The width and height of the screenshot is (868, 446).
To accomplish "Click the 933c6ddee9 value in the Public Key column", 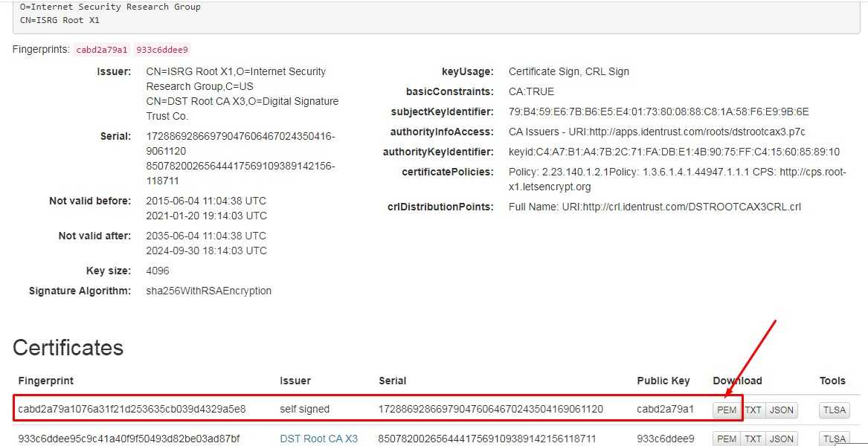I will pyautogui.click(x=665, y=439).
